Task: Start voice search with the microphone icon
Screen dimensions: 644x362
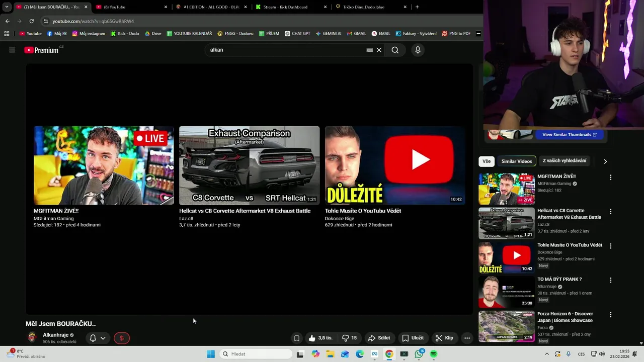Action: point(418,50)
